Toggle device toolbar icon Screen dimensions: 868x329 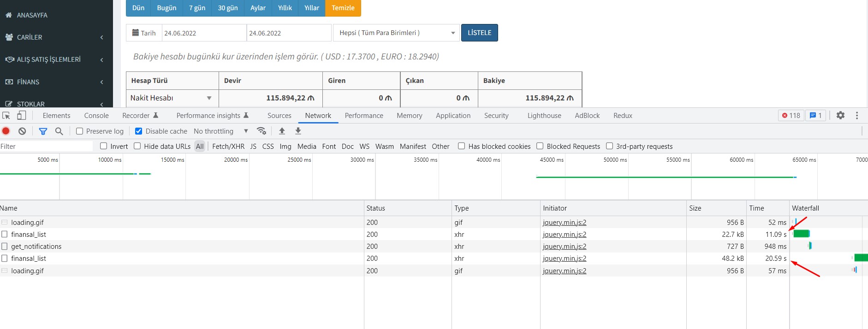22,115
